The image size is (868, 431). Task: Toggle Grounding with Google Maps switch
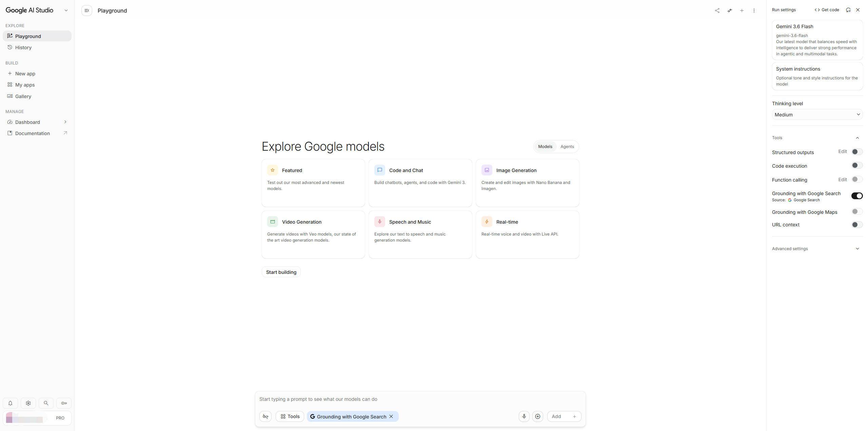(856, 212)
